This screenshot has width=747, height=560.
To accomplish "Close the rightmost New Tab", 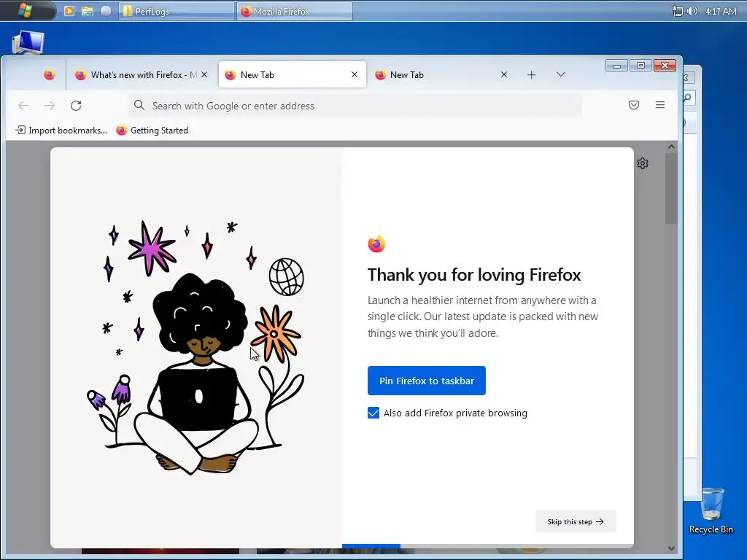I will tap(504, 74).
